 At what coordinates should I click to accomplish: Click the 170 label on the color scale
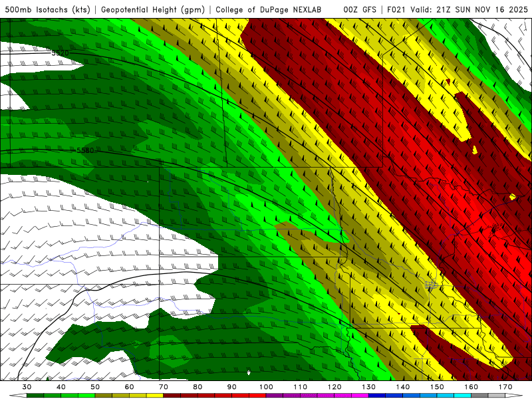coord(505,387)
